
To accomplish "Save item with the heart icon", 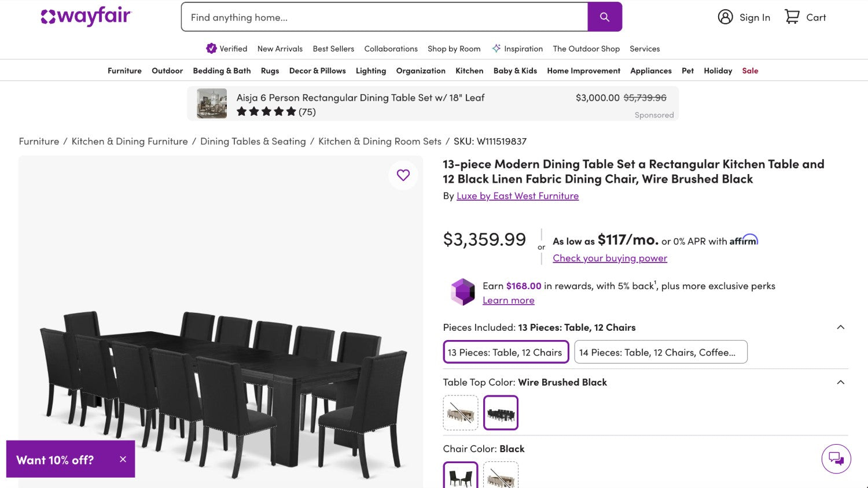I will pos(403,175).
